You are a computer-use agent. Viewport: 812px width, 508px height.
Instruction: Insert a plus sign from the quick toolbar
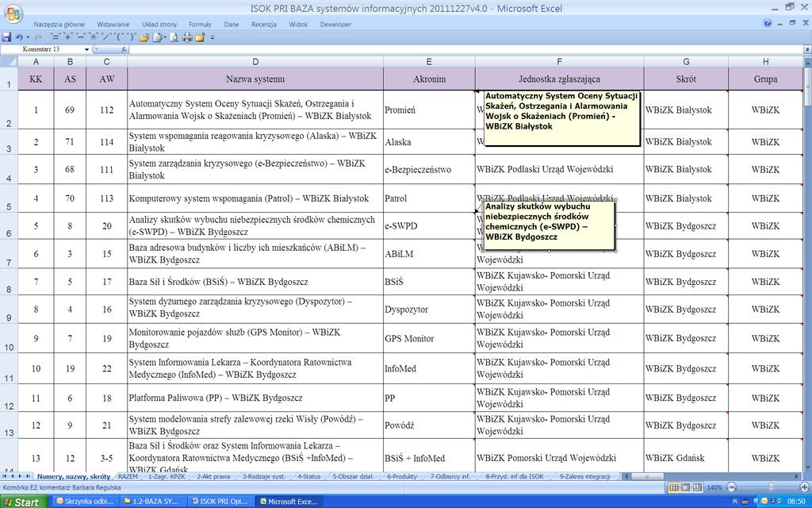[x=67, y=37]
